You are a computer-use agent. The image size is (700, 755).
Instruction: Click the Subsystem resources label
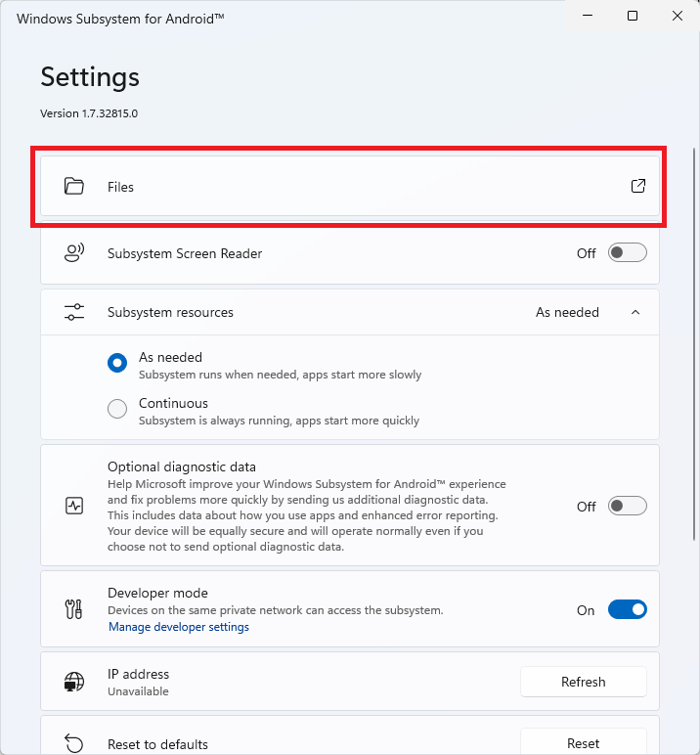170,313
